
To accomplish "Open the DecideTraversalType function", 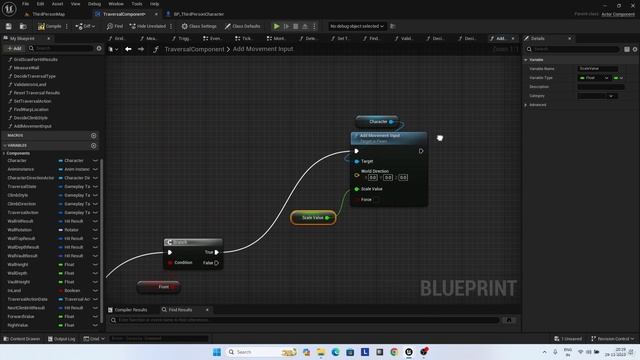I will click(x=35, y=76).
